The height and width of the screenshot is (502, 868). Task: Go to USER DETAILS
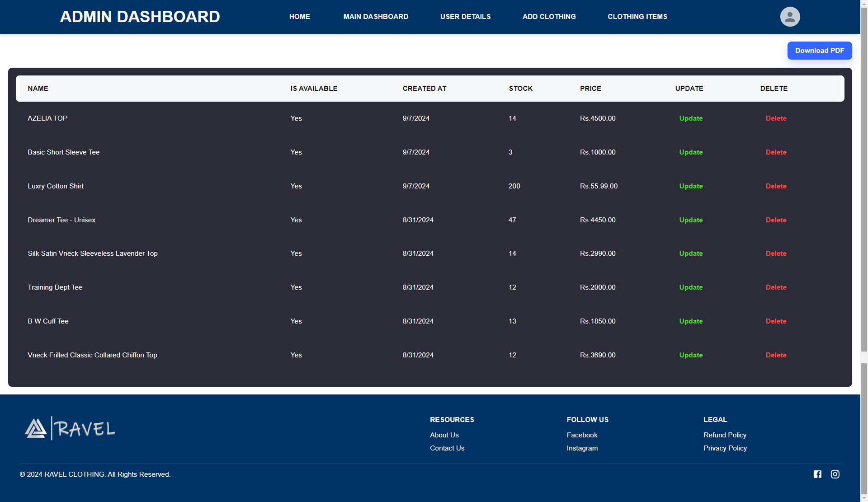[x=465, y=16]
